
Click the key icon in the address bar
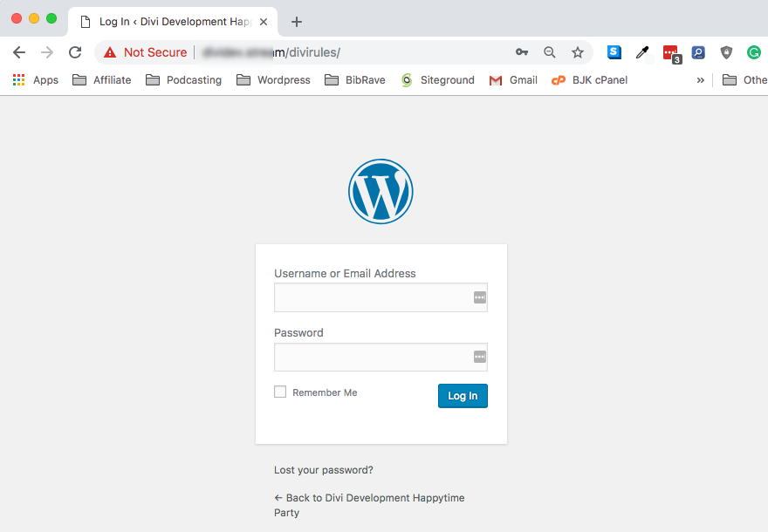pos(521,52)
